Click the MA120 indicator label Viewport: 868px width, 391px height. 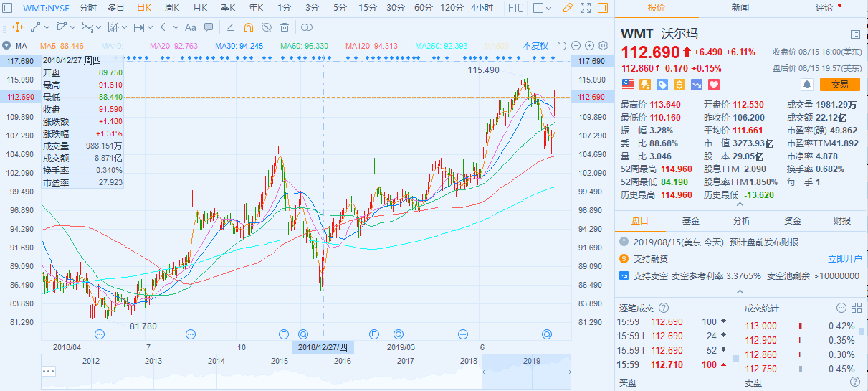coord(371,46)
